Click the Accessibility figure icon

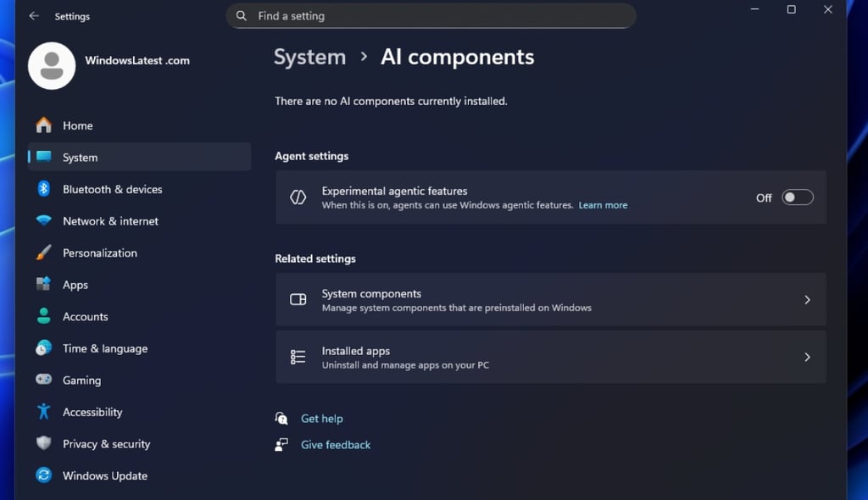tap(44, 411)
